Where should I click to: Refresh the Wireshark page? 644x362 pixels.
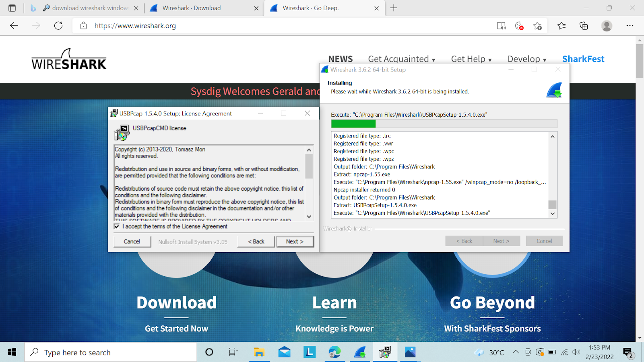[x=58, y=26]
